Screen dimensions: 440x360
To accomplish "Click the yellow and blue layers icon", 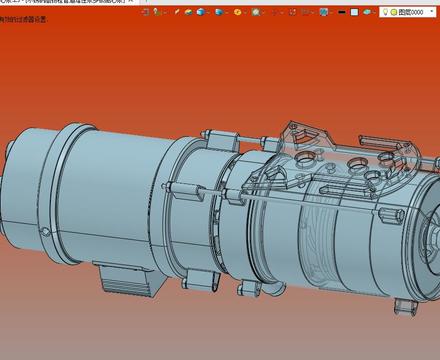I will (189, 12).
